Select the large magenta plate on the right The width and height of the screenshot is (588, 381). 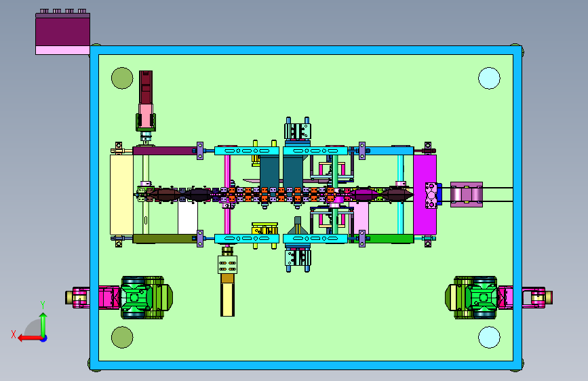[x=425, y=195]
